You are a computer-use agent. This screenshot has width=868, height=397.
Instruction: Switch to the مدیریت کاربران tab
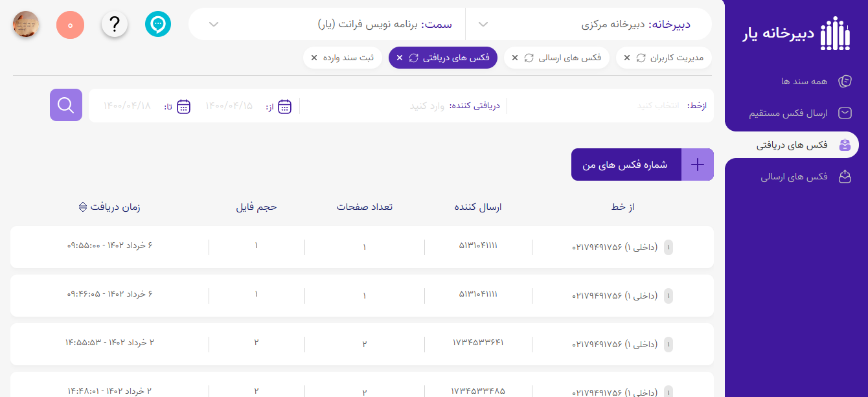pyautogui.click(x=674, y=57)
